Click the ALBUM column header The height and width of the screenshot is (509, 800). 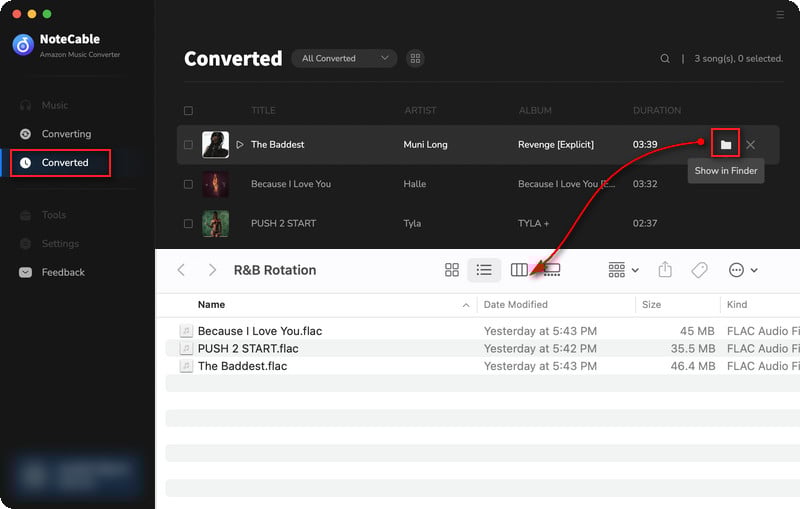click(535, 110)
